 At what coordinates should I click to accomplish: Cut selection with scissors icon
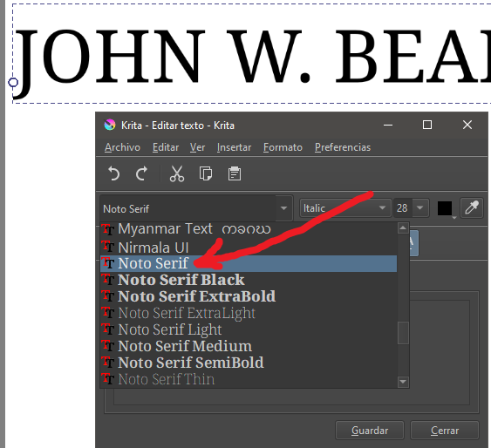point(177,173)
